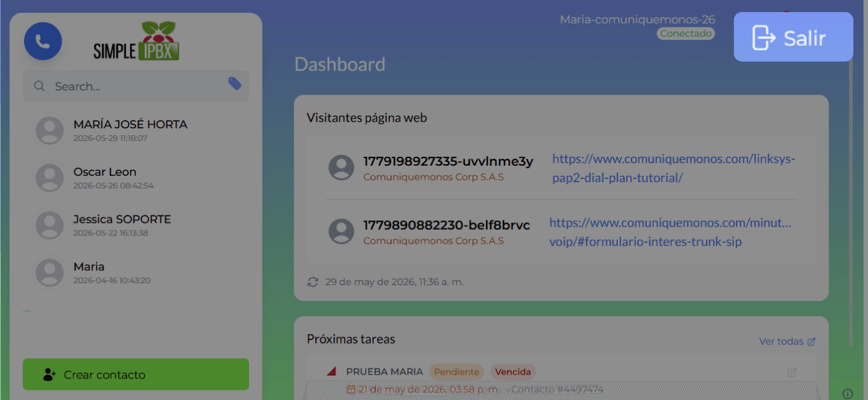This screenshot has height=400, width=868.
Task: Click the edit icon for PRUEBA MARIA task
Action: coord(792,372)
